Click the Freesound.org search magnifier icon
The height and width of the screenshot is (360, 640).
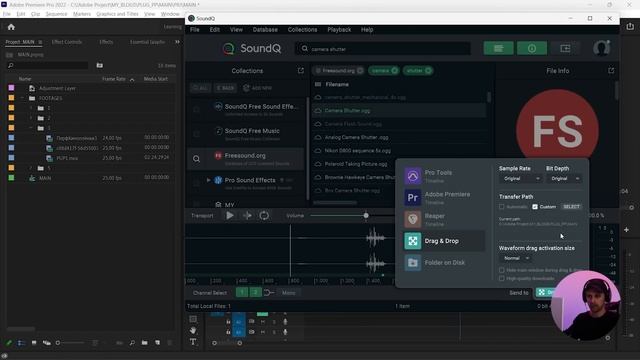click(196, 159)
